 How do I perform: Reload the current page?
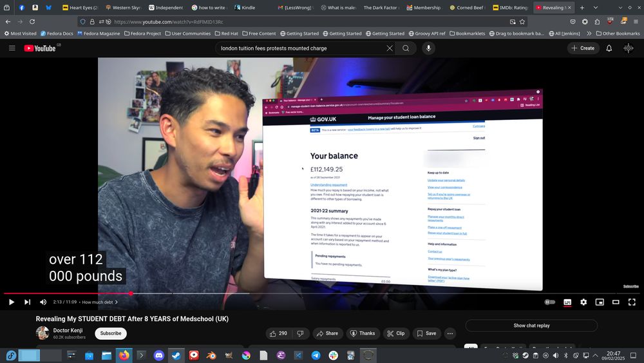pyautogui.click(x=32, y=22)
